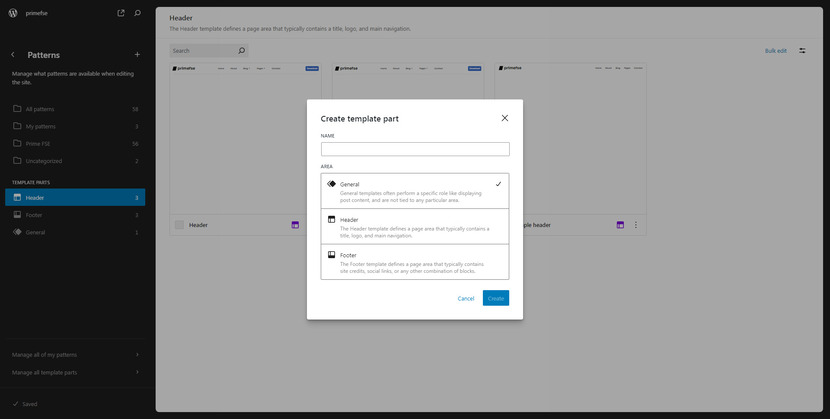The width and height of the screenshot is (830, 419).
Task: Close the Create template part dialog
Action: pyautogui.click(x=504, y=118)
